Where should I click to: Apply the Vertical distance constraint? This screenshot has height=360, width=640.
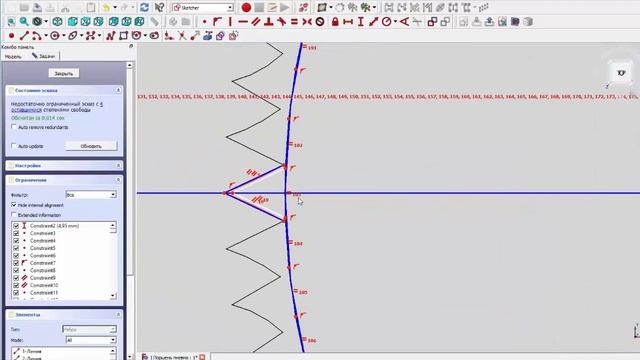pos(361,22)
